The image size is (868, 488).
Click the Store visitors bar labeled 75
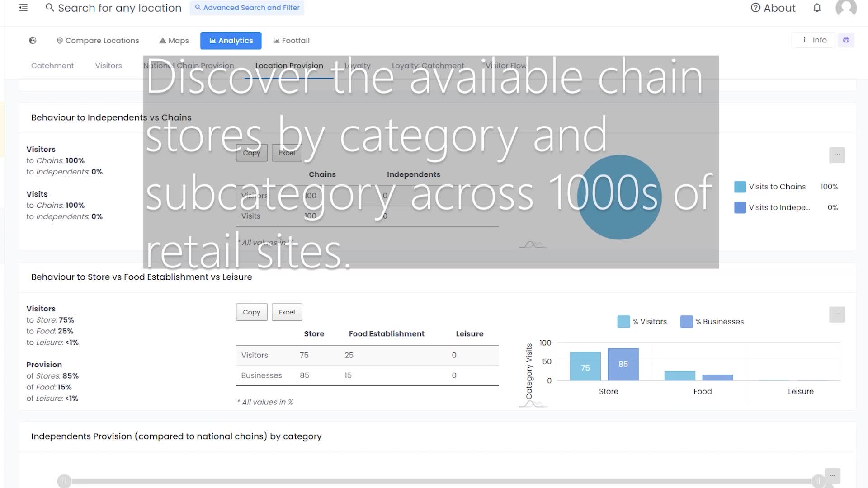(x=585, y=366)
